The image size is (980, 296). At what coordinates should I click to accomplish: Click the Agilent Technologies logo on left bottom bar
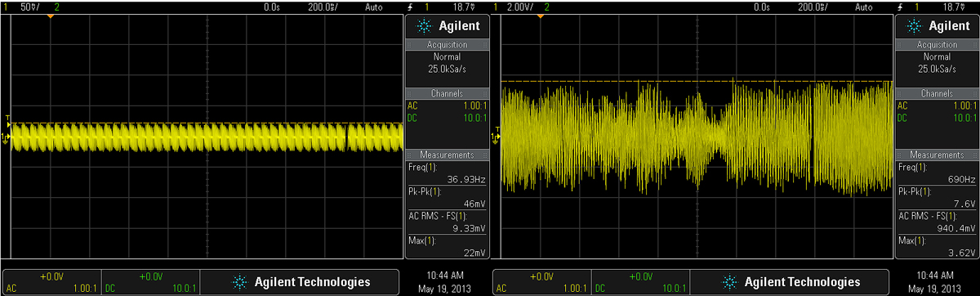coord(300,282)
